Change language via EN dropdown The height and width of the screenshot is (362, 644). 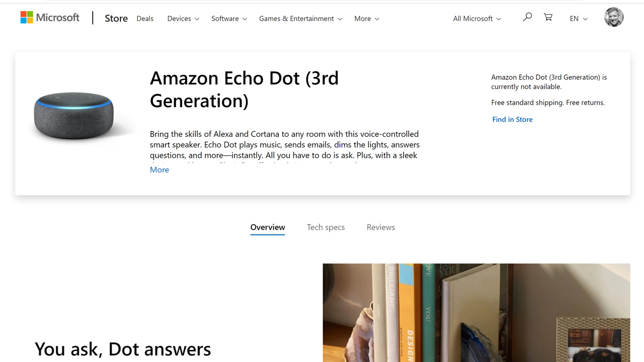pos(579,19)
